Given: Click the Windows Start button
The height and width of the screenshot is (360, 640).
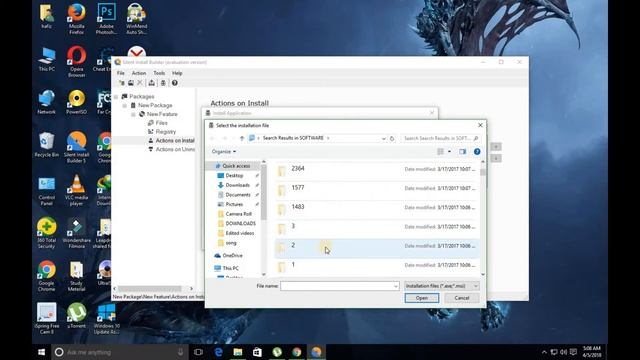Looking at the screenshot, I should point(42,352).
